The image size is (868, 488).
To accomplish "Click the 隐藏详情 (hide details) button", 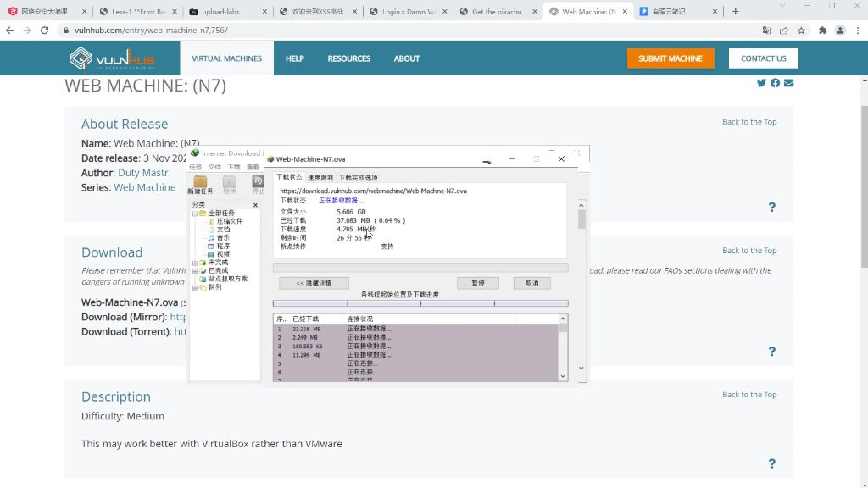I will coord(314,283).
